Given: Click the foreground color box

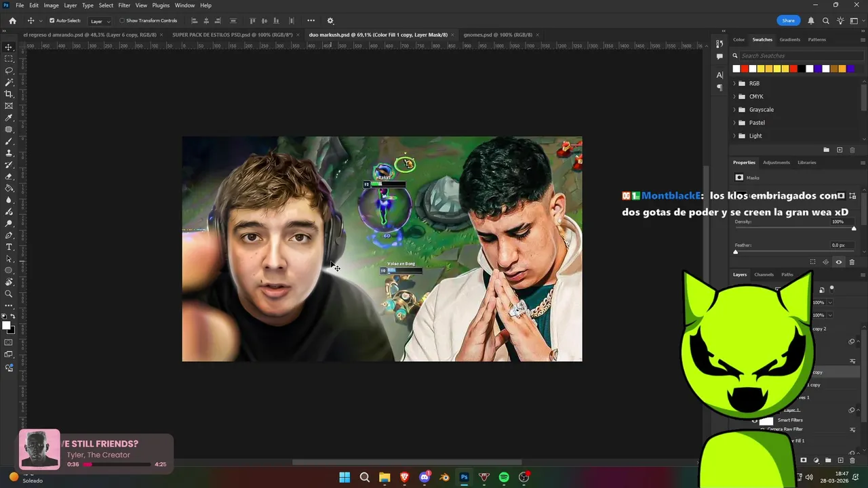Looking at the screenshot, I should 6,325.
